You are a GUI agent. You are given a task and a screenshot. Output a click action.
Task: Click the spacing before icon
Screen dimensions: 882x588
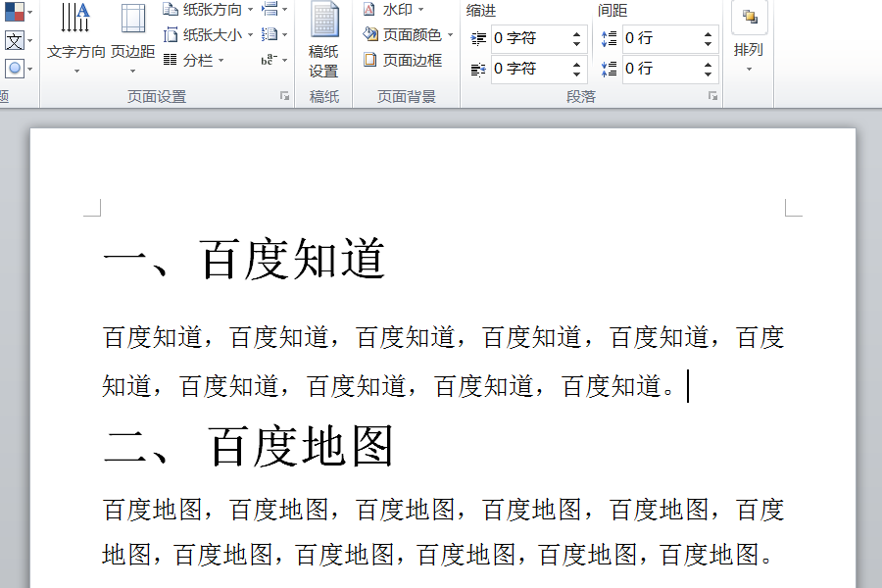pos(610,38)
